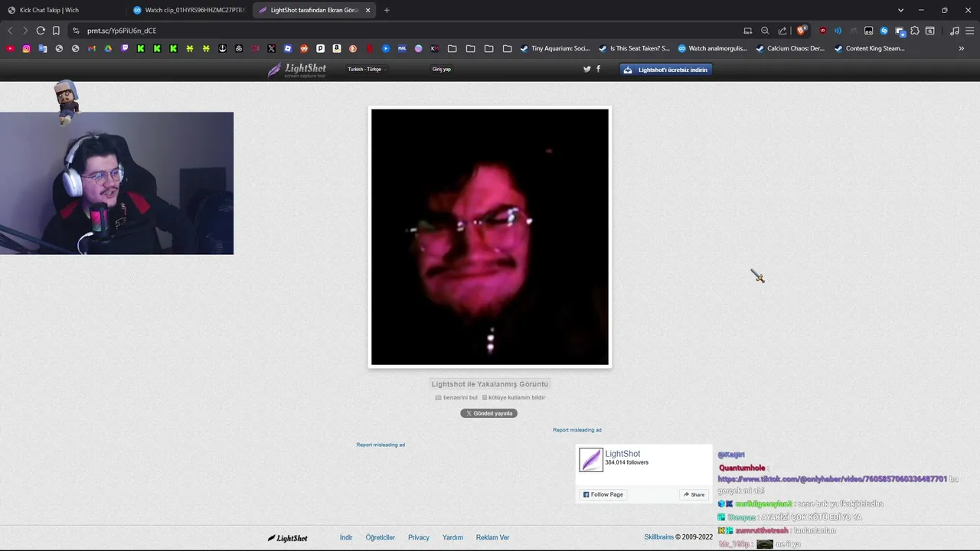Open the browser hamburger menu
The height and width of the screenshot is (551, 980).
coord(969,31)
